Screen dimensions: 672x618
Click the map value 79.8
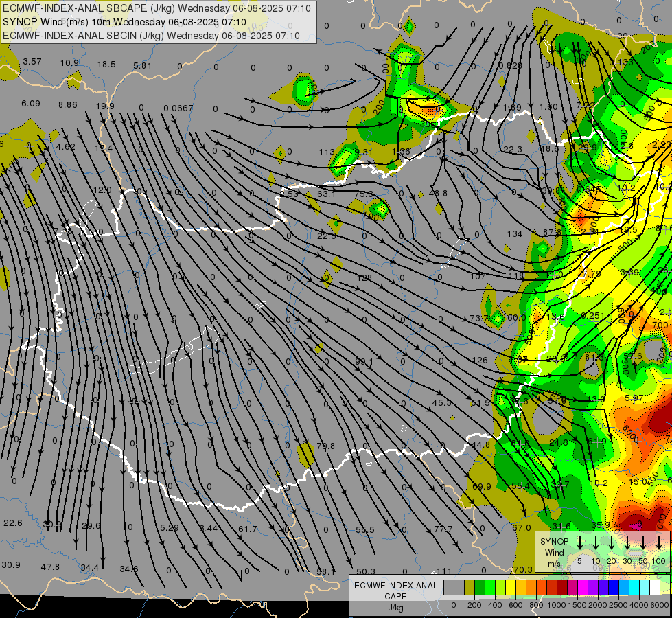326,446
